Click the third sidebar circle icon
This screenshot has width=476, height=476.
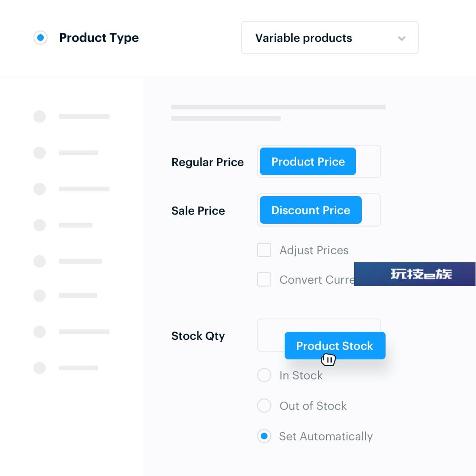(x=40, y=189)
